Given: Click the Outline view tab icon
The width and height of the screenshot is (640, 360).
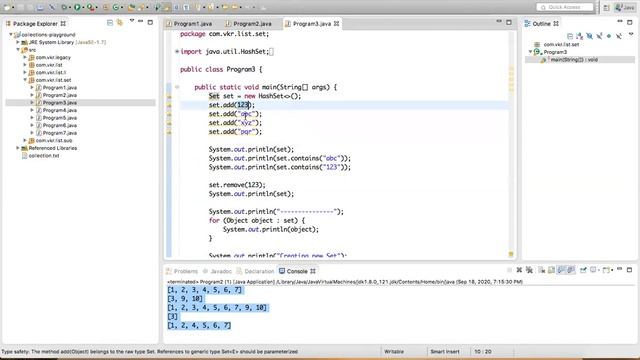Looking at the screenshot, I should click(527, 24).
